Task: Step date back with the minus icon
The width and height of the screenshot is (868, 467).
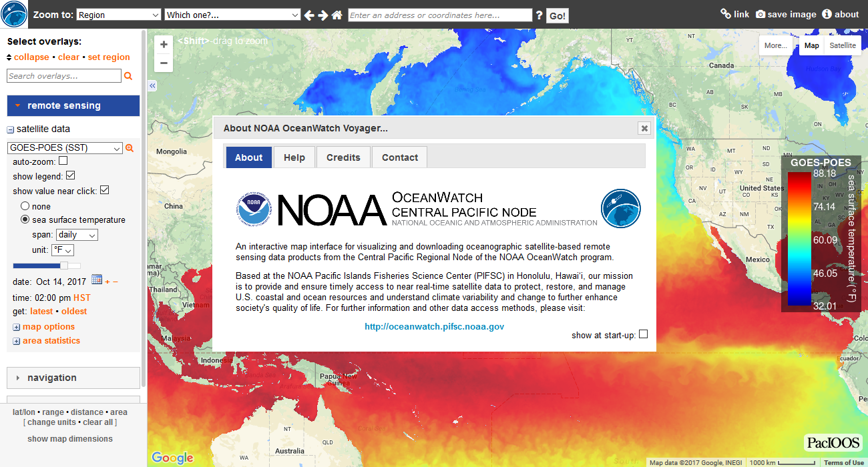Action: (116, 282)
